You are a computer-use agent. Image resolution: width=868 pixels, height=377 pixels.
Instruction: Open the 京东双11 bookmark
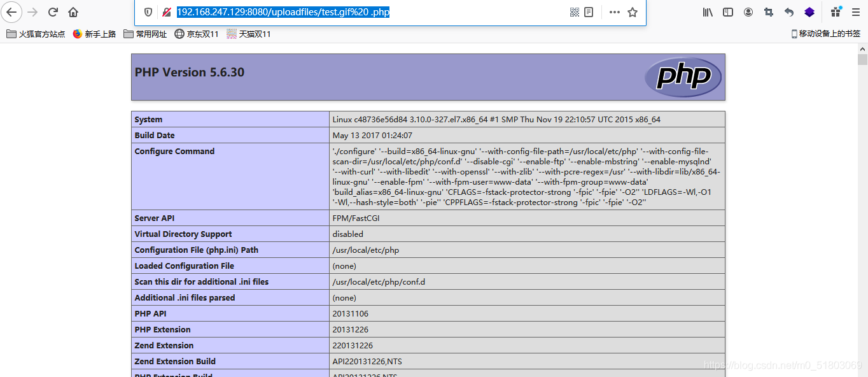197,34
